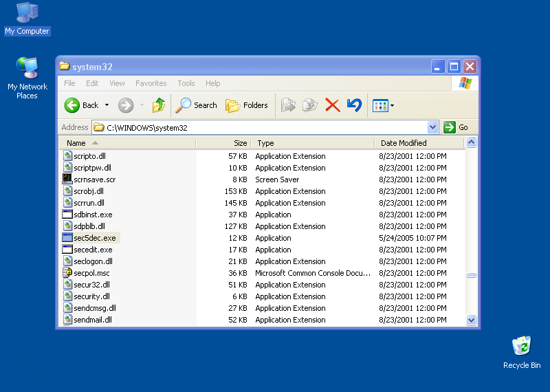Click the scrollbar up arrow
The height and width of the screenshot is (392, 550).
(x=471, y=142)
